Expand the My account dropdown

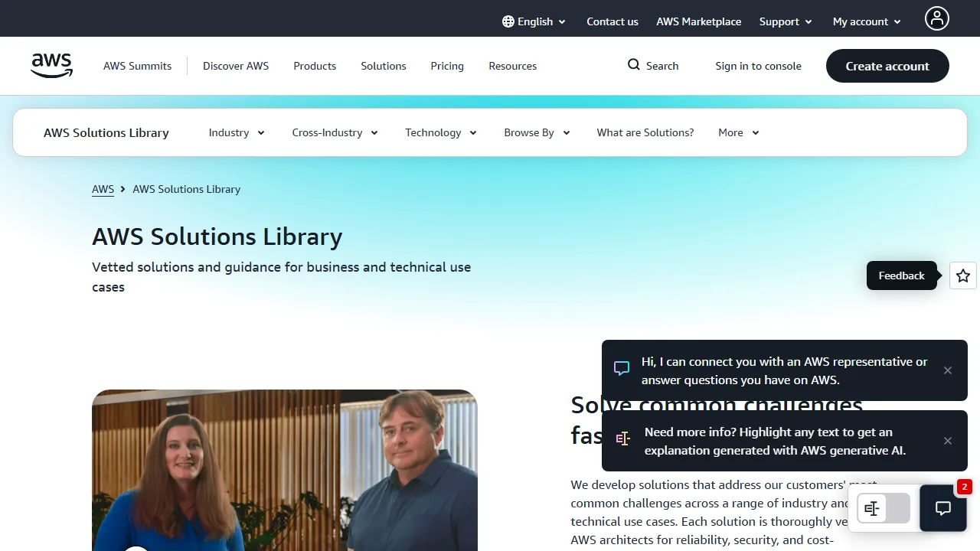coord(867,21)
